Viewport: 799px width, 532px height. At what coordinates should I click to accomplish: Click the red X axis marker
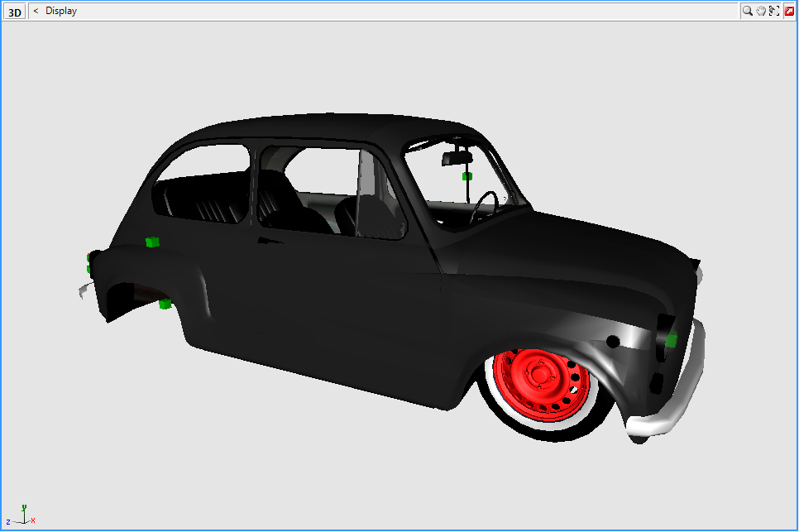pos(33,520)
